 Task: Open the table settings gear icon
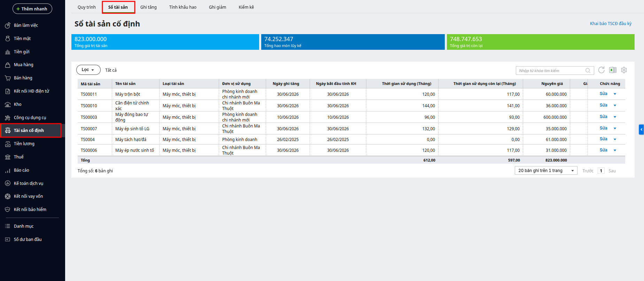624,70
